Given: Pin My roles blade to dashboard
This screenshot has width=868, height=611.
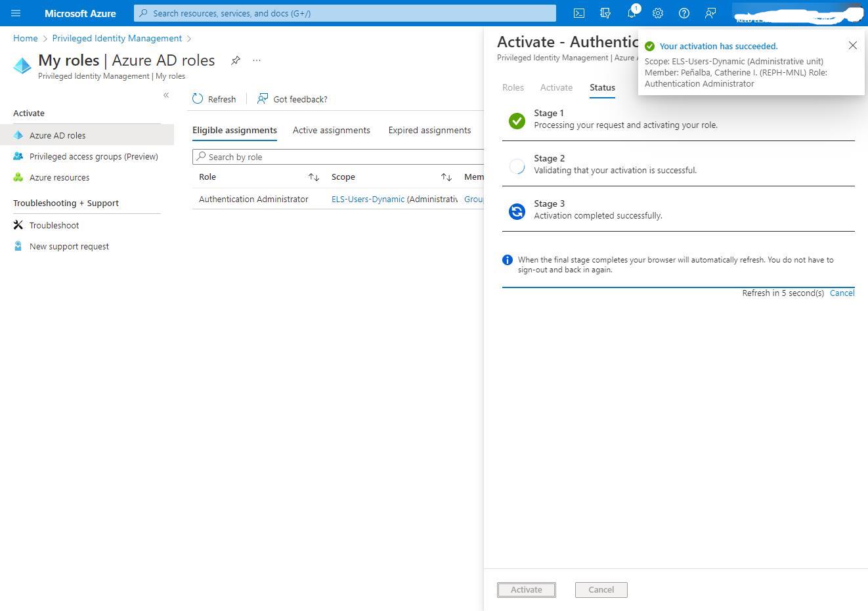Looking at the screenshot, I should [x=235, y=60].
